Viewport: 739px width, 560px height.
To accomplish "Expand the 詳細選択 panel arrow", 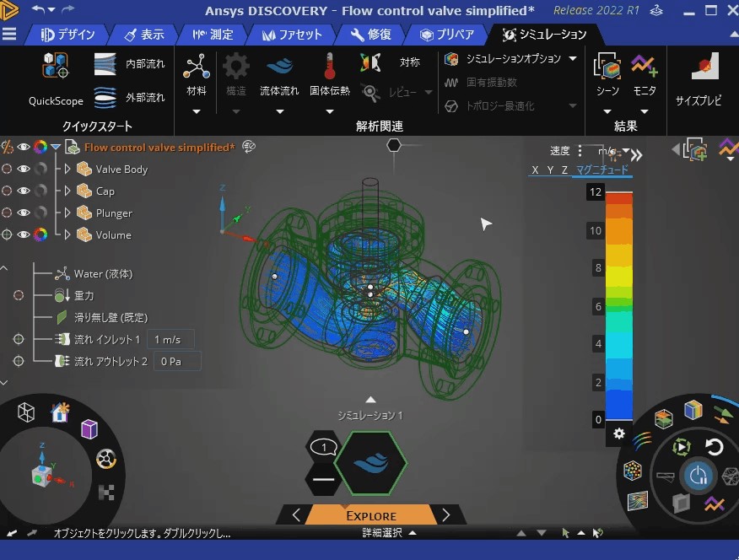I will click(x=413, y=533).
